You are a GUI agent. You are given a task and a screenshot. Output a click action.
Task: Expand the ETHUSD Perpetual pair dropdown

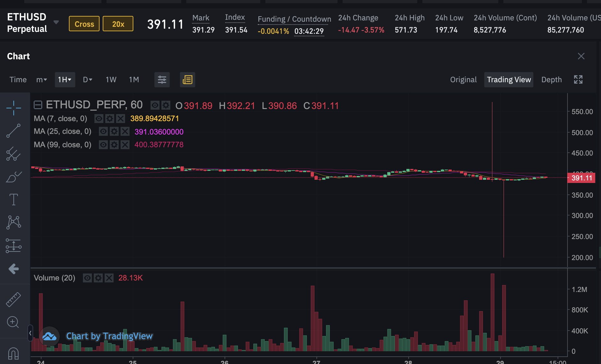56,22
